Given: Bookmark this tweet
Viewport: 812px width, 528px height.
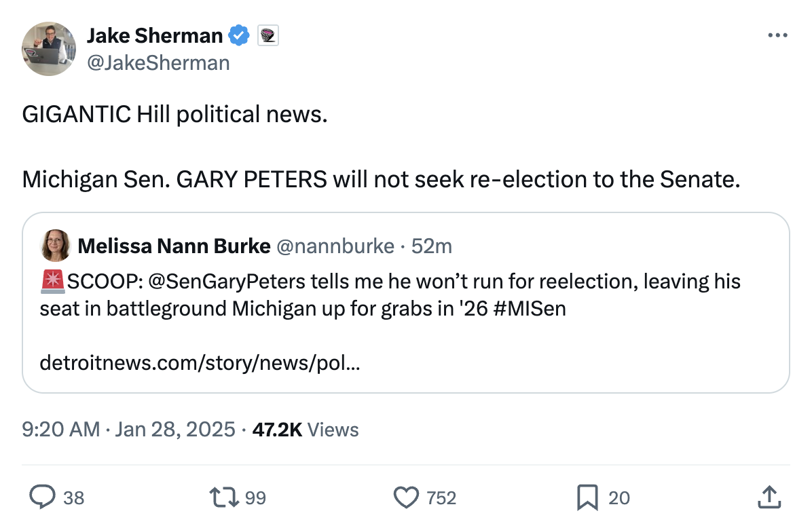Looking at the screenshot, I should click(586, 497).
